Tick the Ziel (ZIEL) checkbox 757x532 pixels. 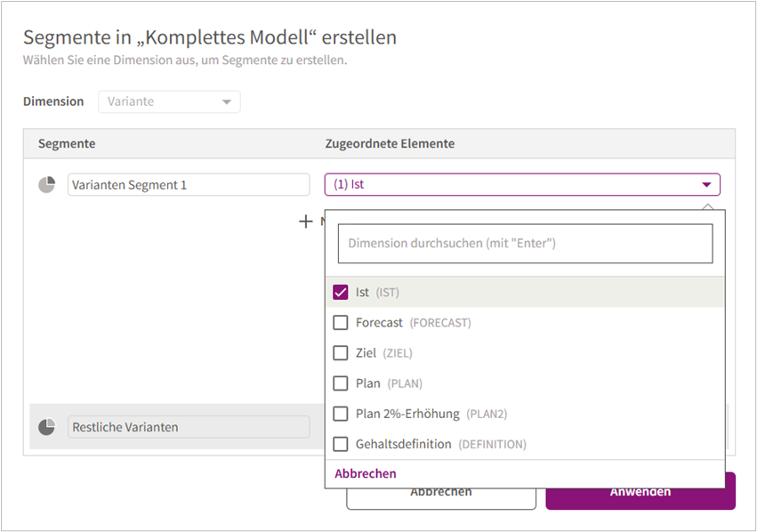click(341, 353)
